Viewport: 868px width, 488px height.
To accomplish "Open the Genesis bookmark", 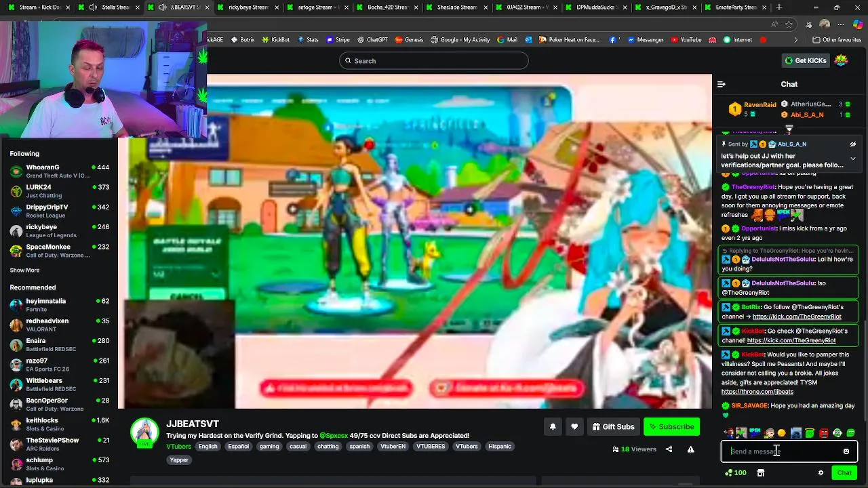I will 409,40.
